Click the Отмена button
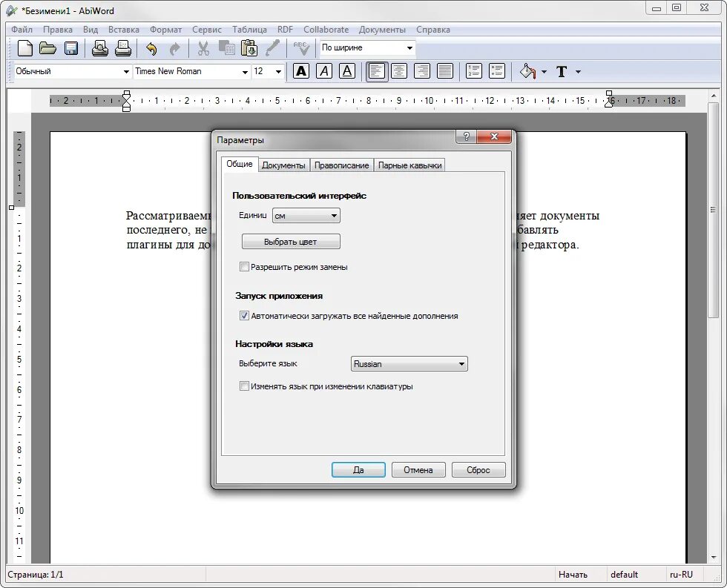Screen dimensions: 727x588 pyautogui.click(x=418, y=470)
